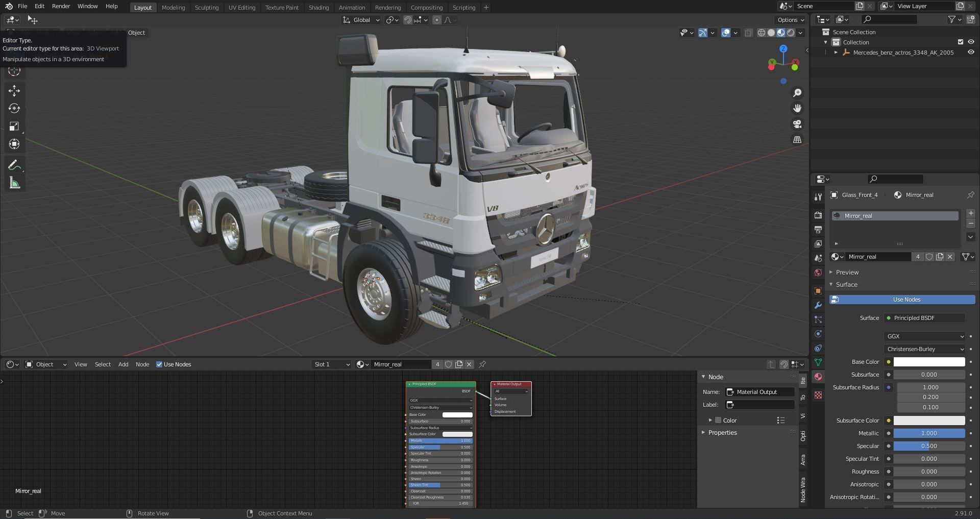Open the Node menu in node editor

tap(142, 364)
